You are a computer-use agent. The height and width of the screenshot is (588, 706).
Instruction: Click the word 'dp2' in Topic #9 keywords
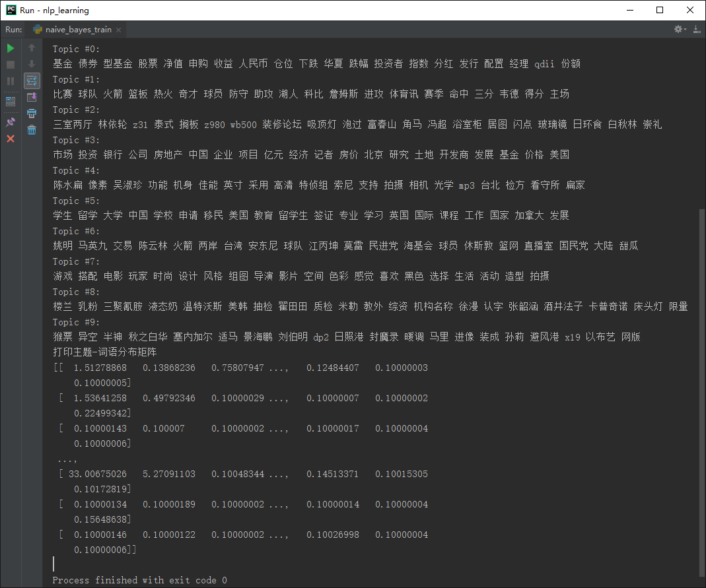pos(321,337)
